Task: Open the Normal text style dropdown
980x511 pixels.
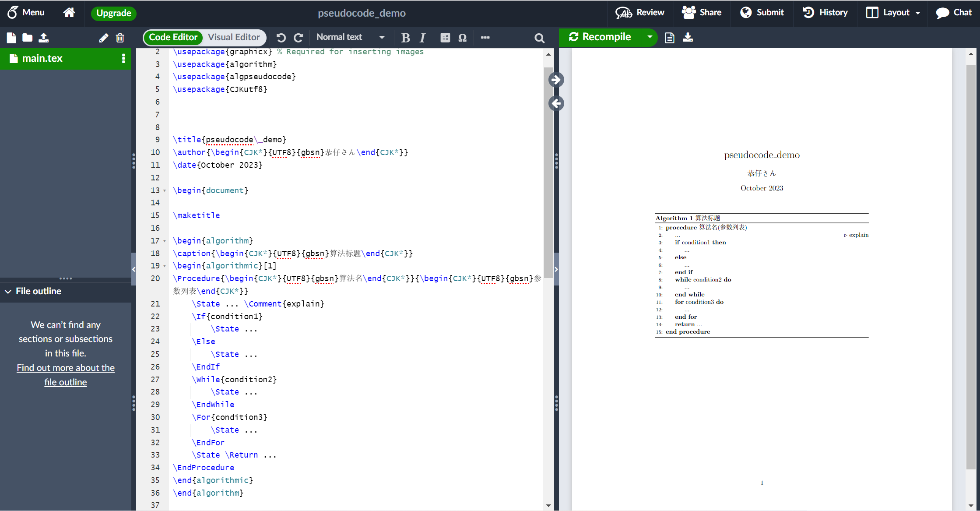Action: (x=350, y=37)
